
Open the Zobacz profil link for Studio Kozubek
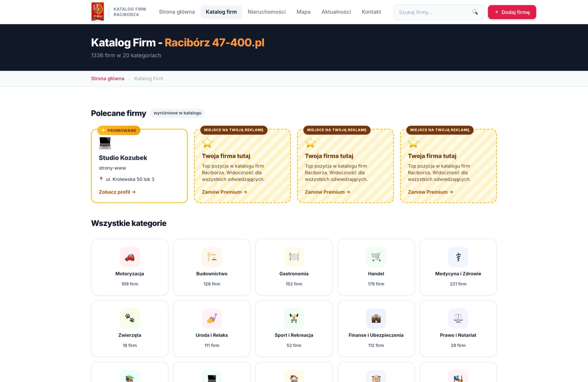pyautogui.click(x=117, y=192)
